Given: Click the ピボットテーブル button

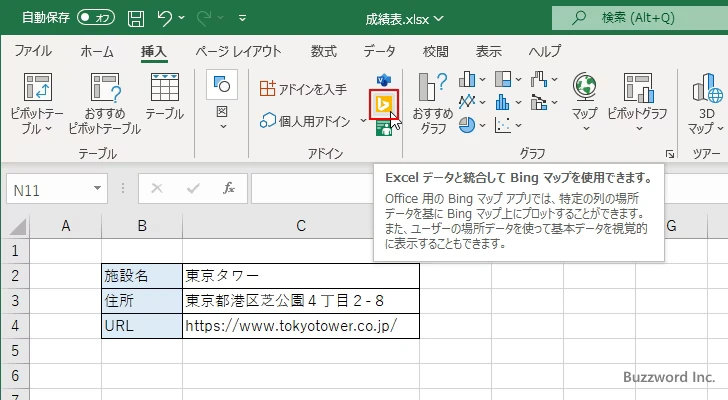Looking at the screenshot, I should click(37, 103).
